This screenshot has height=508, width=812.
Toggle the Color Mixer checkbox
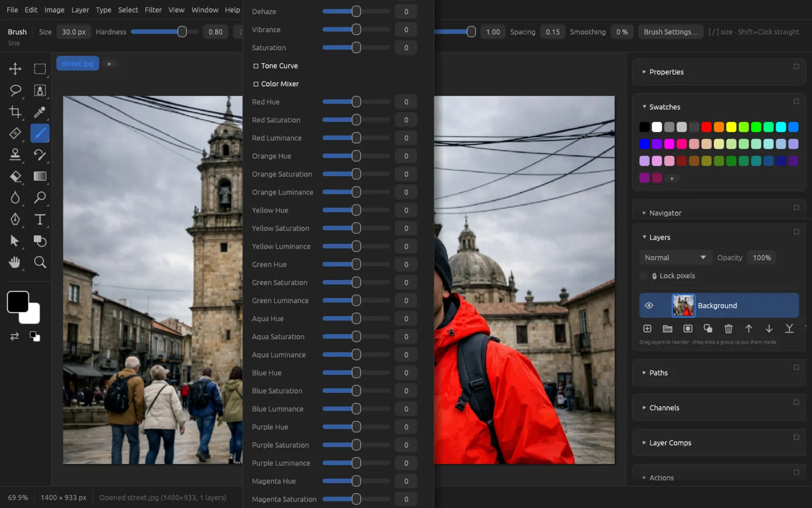(x=256, y=84)
